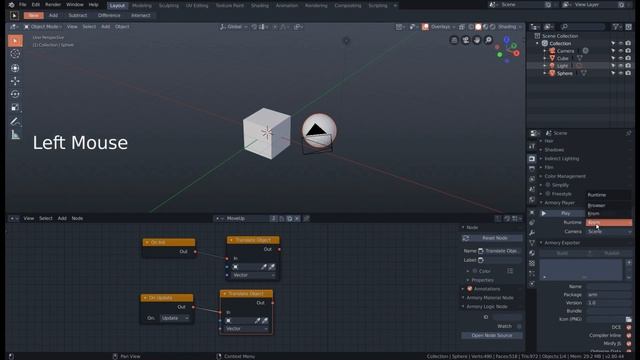Click the Subtract selection mode button
This screenshot has width=640, height=360.
(78, 16)
